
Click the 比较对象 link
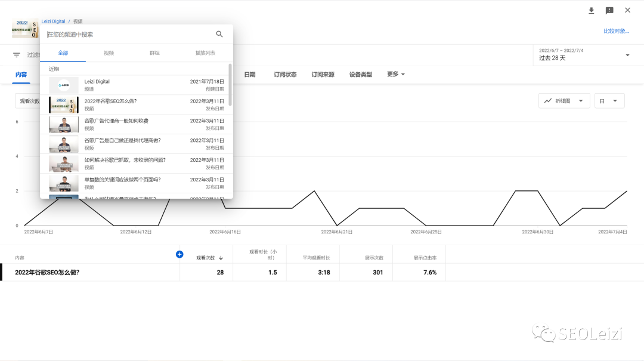[615, 31]
